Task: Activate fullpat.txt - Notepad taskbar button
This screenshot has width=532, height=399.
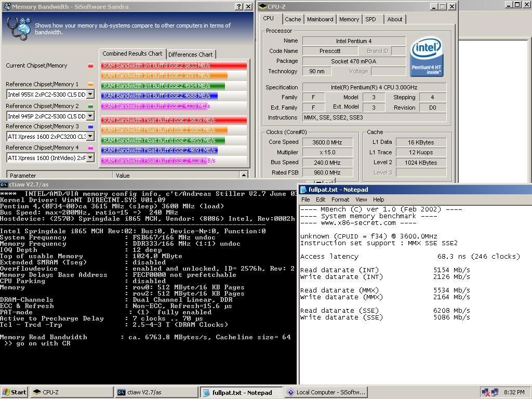Action: pos(241,392)
